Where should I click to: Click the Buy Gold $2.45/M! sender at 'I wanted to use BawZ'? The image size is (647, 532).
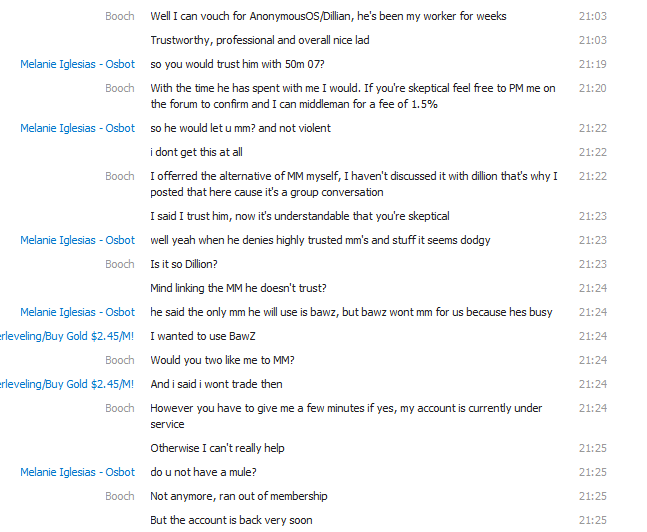click(x=67, y=336)
